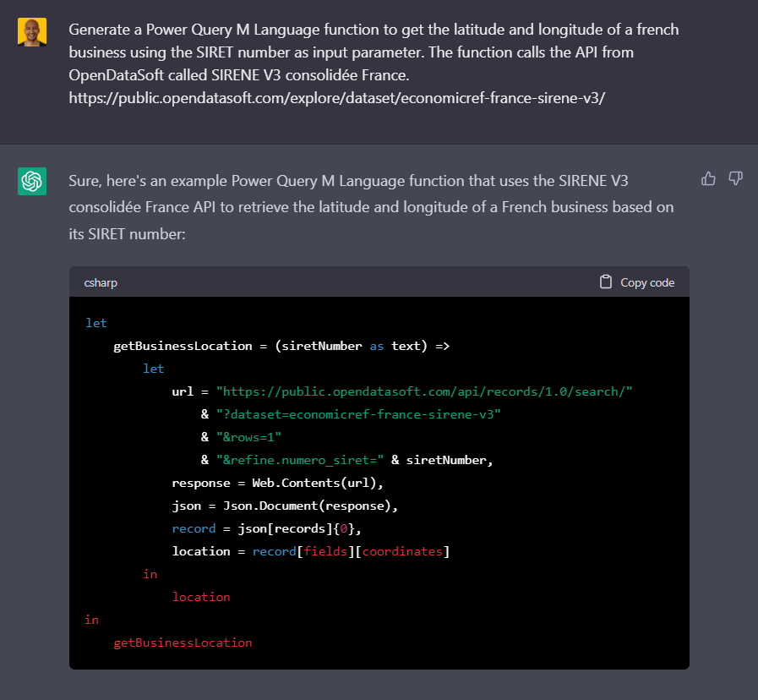The height and width of the screenshot is (700, 758).
Task: Click the final red 'getBusinessLocation' line
Action: 183,643
